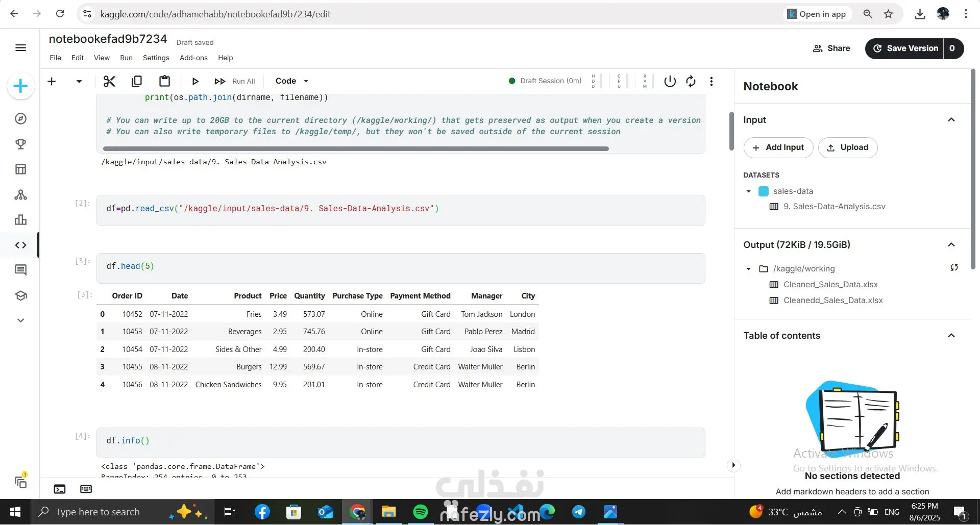Open the Run menu

tap(126, 58)
